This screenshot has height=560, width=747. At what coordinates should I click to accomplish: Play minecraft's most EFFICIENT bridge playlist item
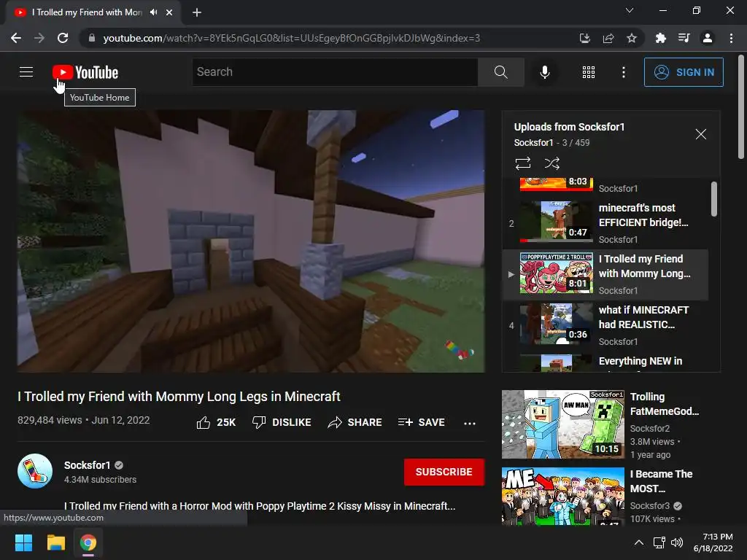pyautogui.click(x=605, y=223)
